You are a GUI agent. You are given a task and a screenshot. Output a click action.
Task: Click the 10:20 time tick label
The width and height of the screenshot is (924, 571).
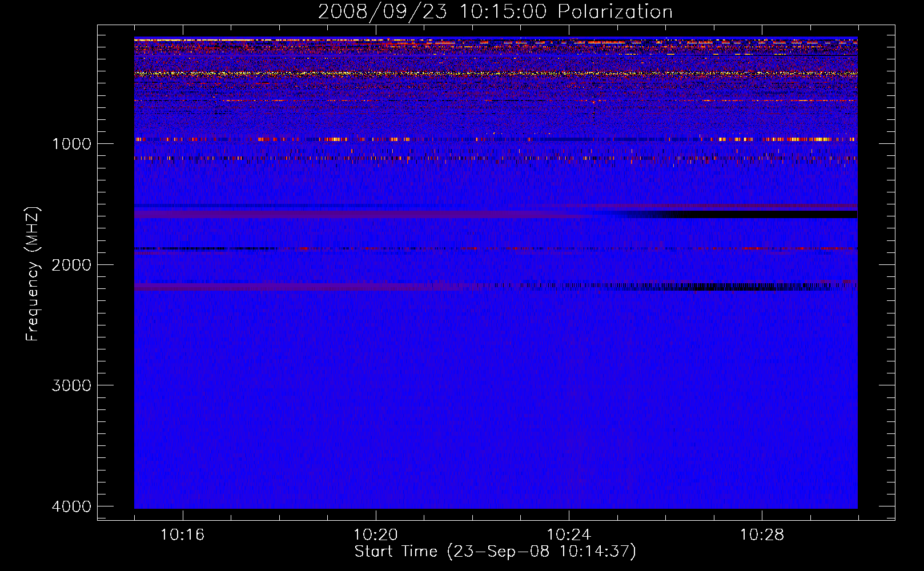[376, 534]
